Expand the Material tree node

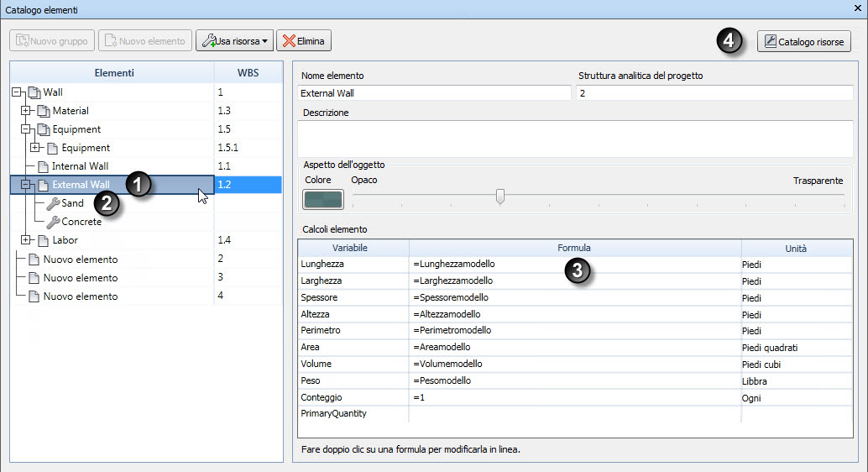click(25, 110)
